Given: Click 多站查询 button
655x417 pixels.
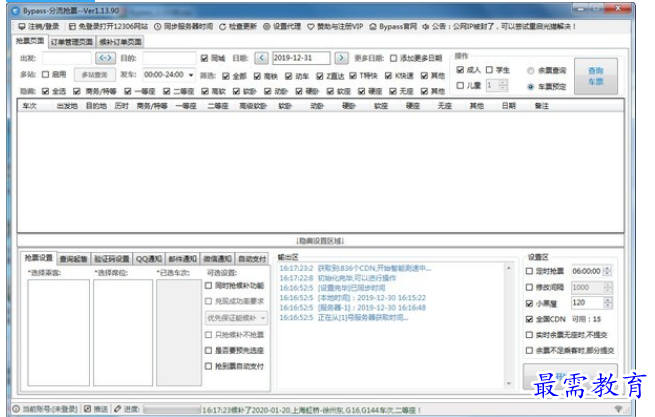Looking at the screenshot, I should [x=95, y=75].
